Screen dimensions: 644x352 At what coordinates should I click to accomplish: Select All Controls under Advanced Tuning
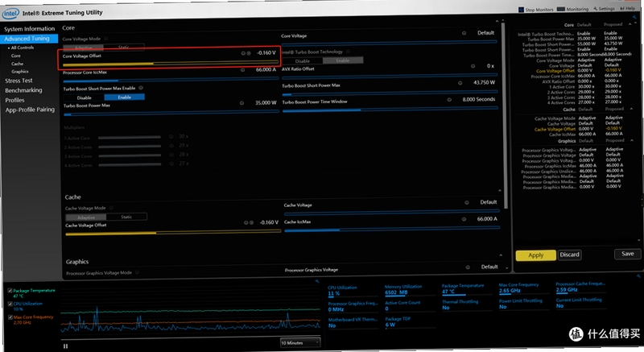point(23,48)
